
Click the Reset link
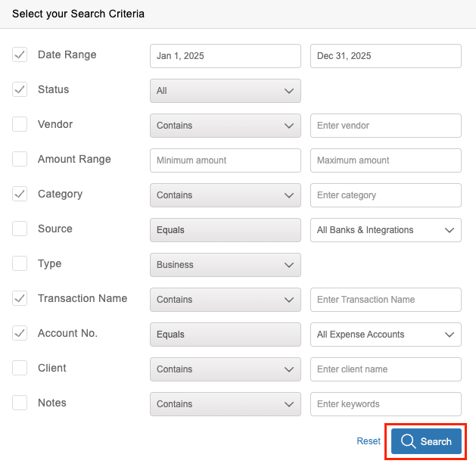tap(369, 441)
